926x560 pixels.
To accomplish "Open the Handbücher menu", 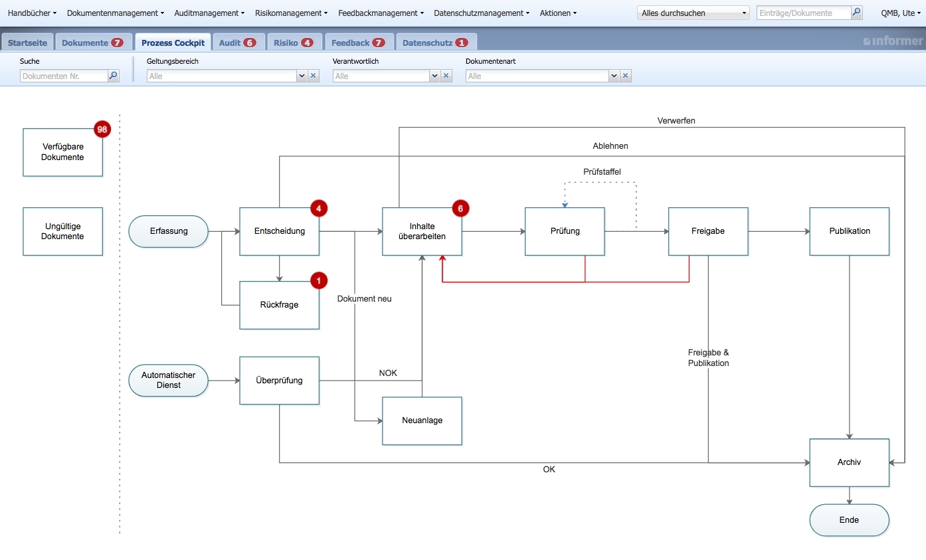I will click(32, 13).
